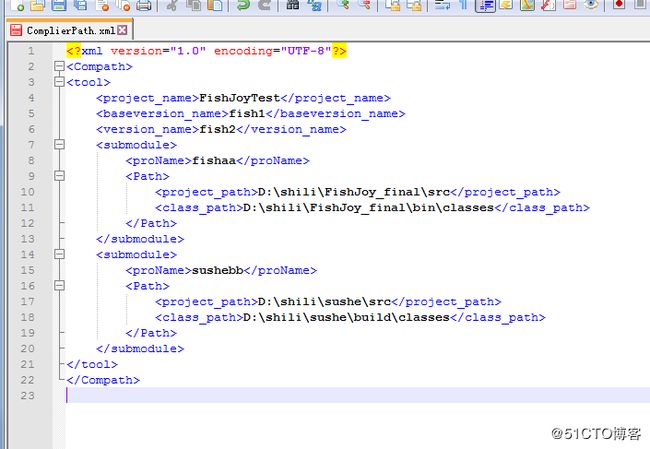
Task: Click the closing </tool> tag
Action: [x=92, y=364]
